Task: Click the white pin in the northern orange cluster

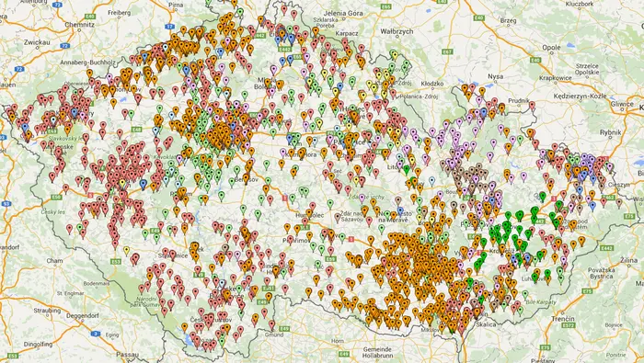Action: (165, 48)
